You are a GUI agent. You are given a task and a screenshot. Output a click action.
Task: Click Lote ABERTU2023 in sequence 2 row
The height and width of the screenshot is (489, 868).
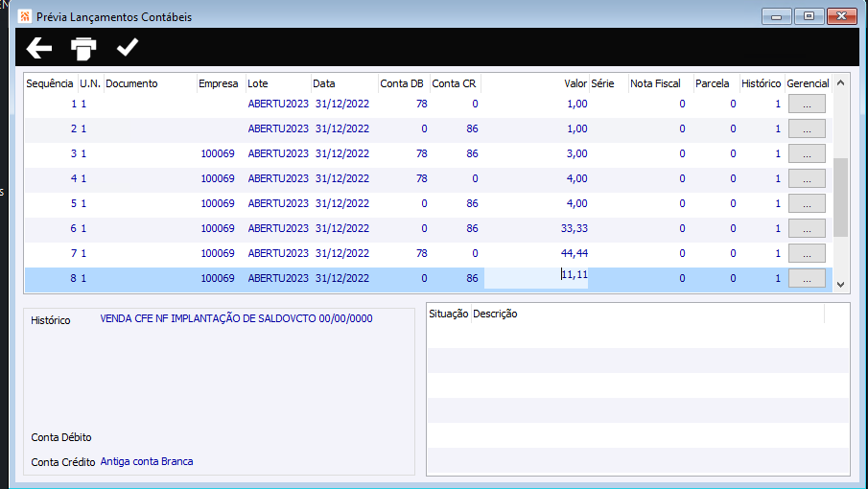278,128
